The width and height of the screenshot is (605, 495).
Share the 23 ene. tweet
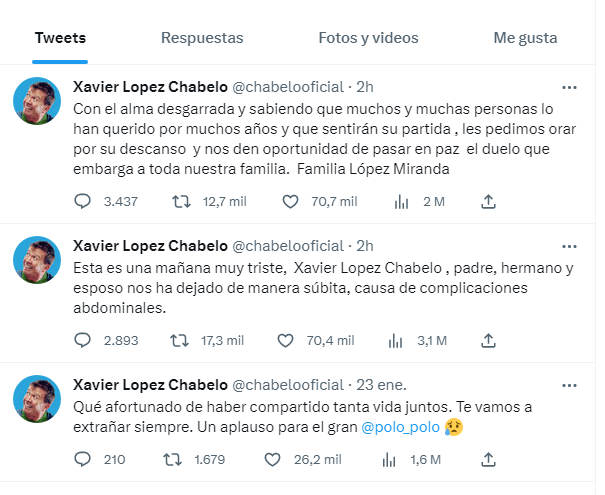coord(489,459)
